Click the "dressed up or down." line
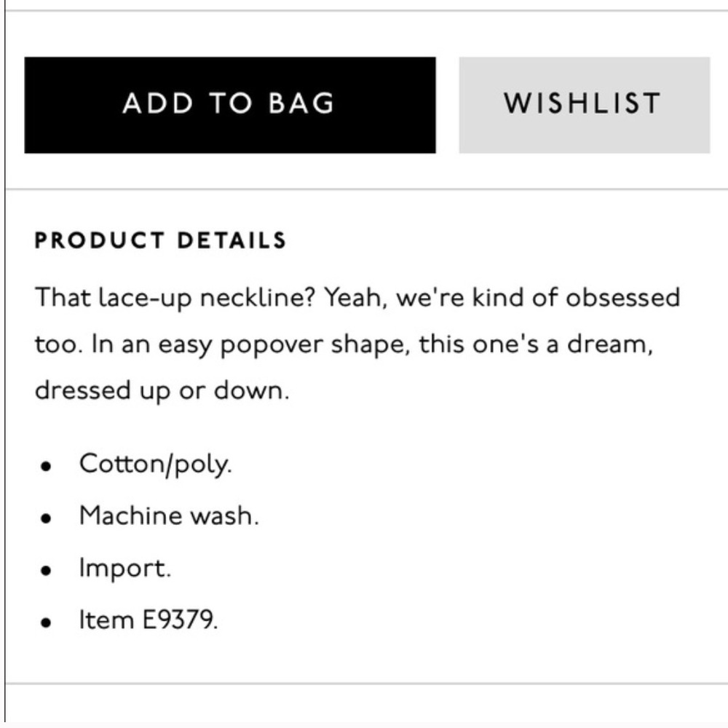Viewport: 728px width, 728px height. coord(162,391)
